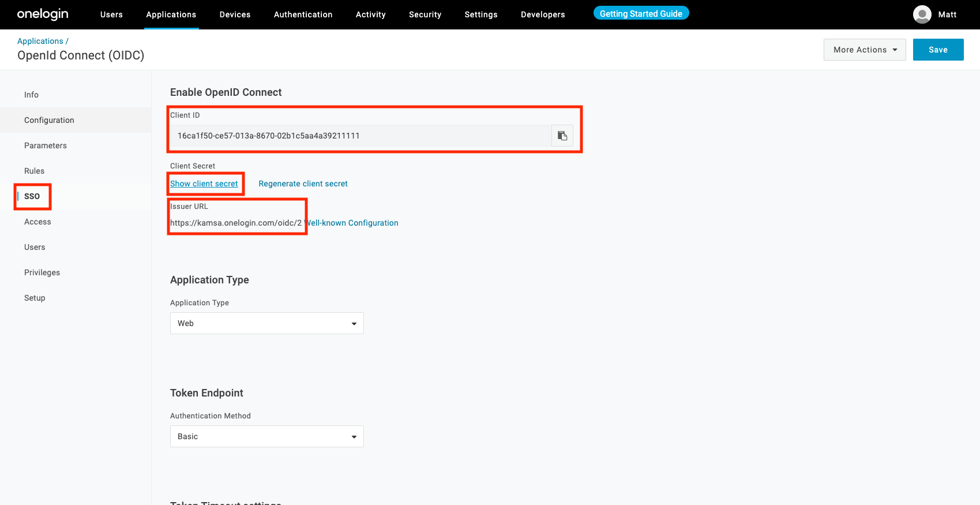
Task: Select the Configuration sidebar tab
Action: (x=76, y=120)
